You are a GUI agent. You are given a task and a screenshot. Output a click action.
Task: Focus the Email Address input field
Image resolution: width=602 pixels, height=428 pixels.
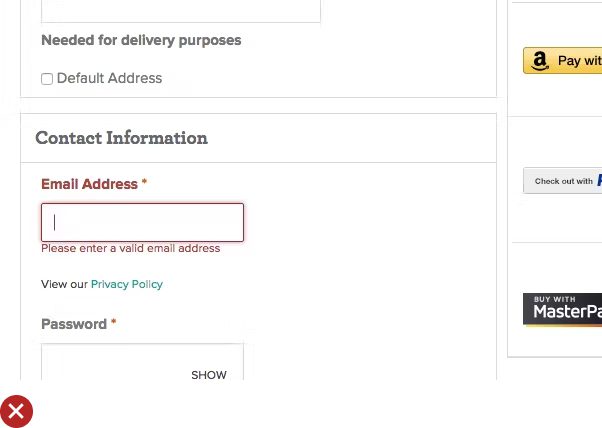142,222
